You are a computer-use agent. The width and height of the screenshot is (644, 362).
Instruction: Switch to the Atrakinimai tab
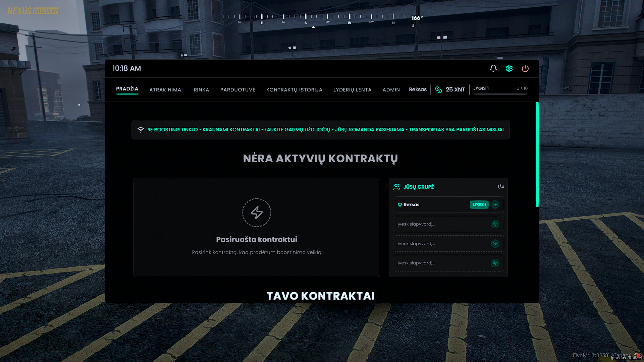point(166,90)
